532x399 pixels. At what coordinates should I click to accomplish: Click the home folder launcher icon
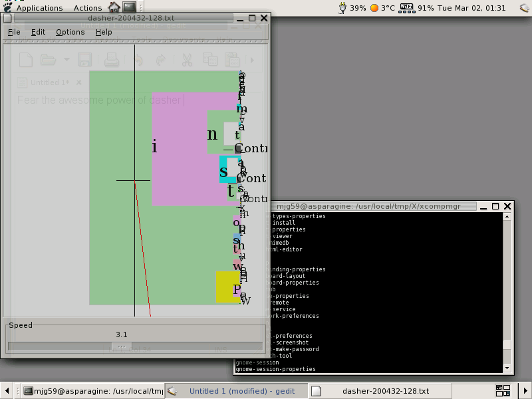[114, 7]
